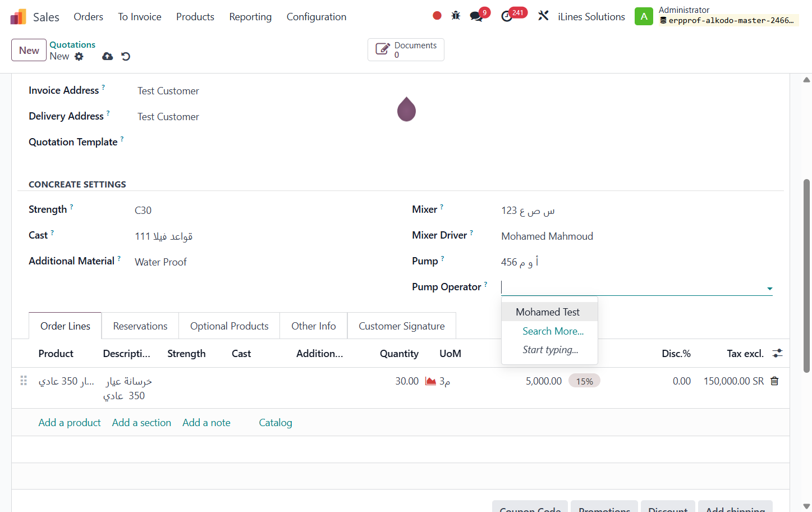Viewport: 812px width, 512px height.
Task: Click the vertical scrollbar thumb
Action: click(806, 275)
